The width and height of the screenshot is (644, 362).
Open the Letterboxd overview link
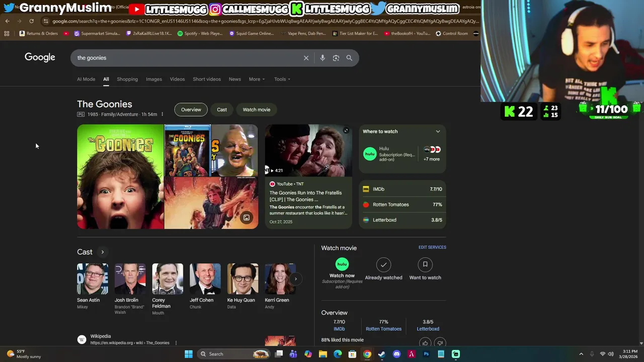click(428, 329)
